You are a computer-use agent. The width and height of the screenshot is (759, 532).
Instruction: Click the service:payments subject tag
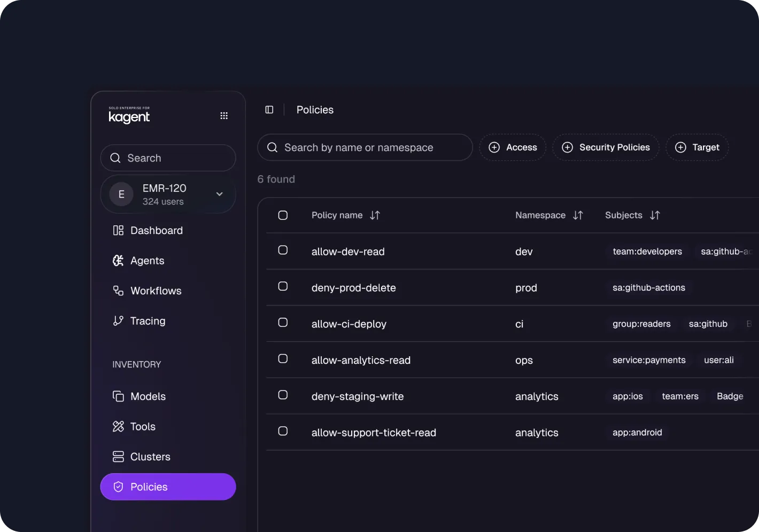(x=649, y=360)
